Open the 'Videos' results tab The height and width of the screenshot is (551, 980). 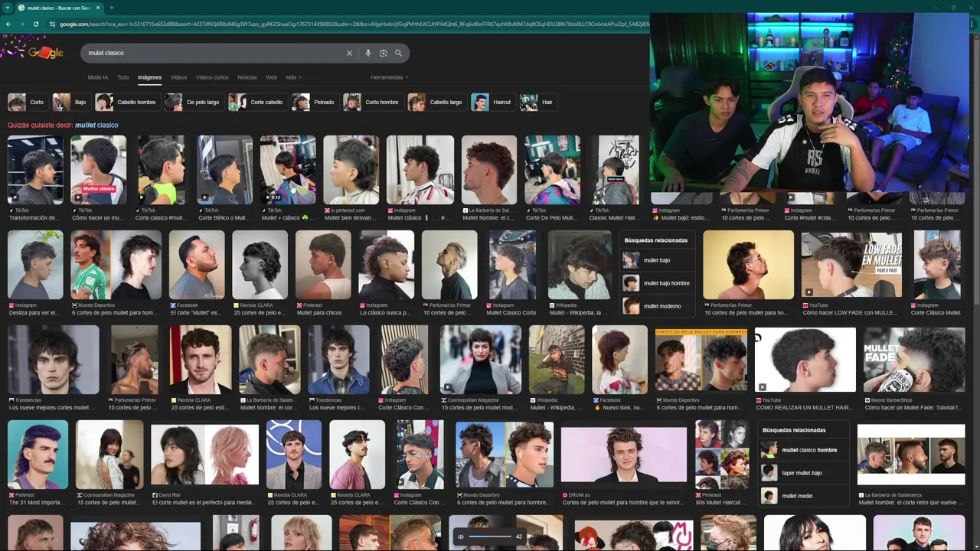(x=178, y=77)
